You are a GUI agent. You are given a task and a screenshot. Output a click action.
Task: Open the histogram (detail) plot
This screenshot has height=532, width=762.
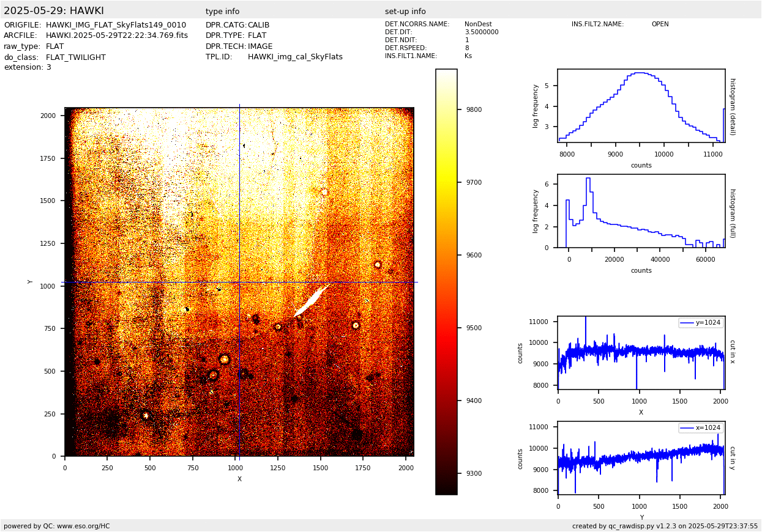pos(641,105)
